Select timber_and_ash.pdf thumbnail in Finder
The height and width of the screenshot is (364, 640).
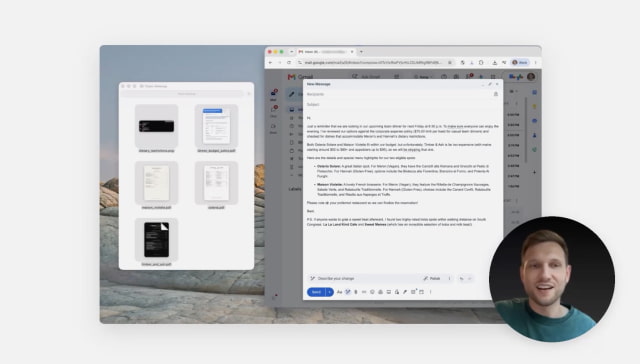156,240
